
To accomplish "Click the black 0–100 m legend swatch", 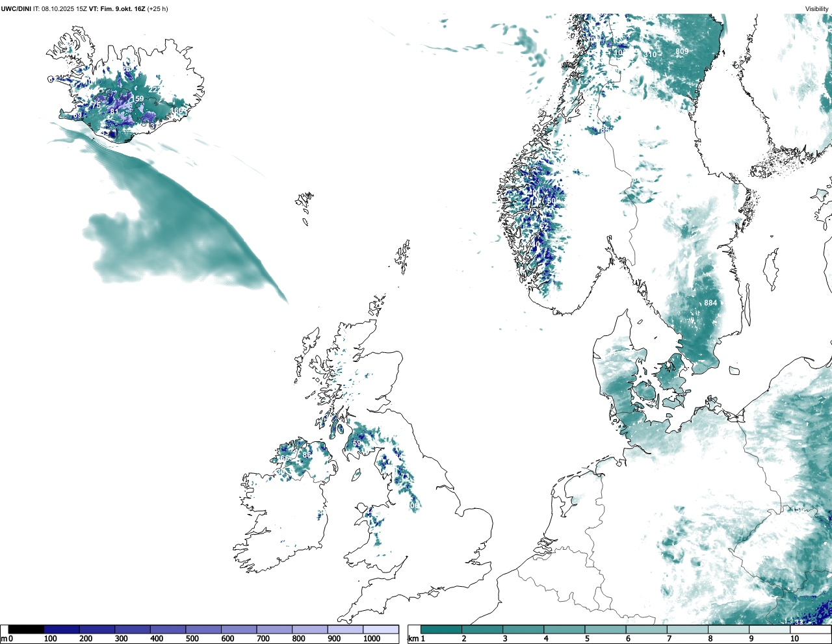I will pos(26,629).
